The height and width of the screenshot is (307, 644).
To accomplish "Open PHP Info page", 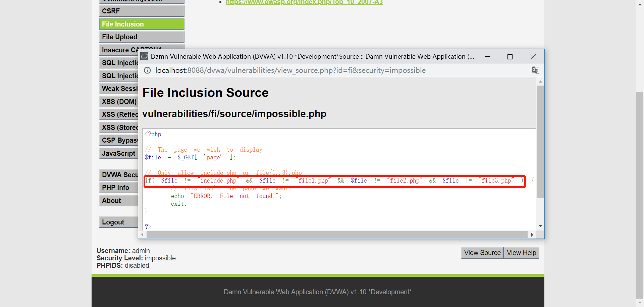I will pyautogui.click(x=119, y=188).
